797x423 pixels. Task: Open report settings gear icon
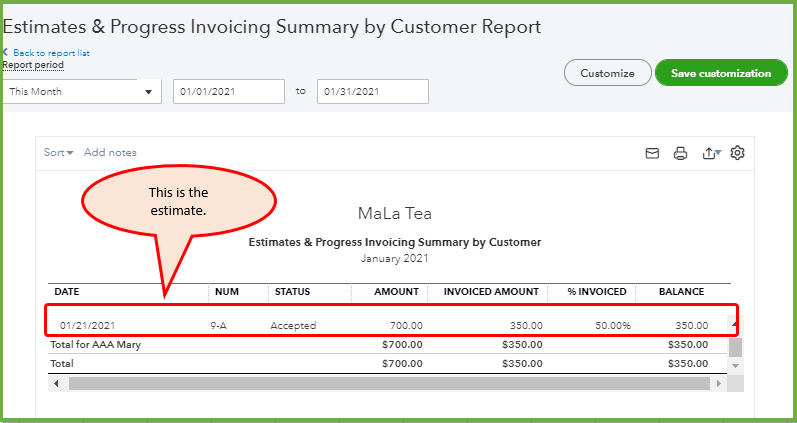(738, 153)
